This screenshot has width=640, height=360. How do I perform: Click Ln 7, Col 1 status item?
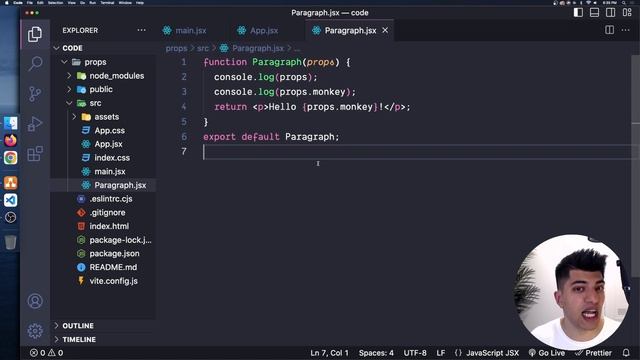pyautogui.click(x=329, y=353)
